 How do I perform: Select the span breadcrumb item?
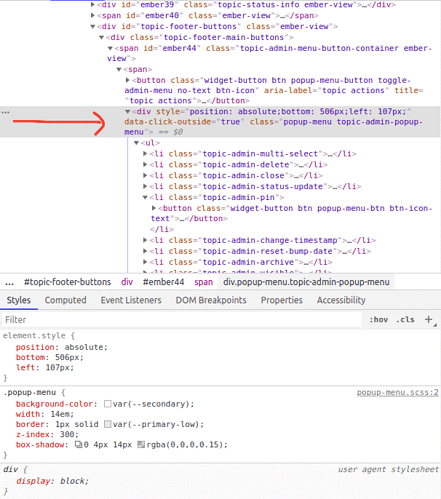204,282
